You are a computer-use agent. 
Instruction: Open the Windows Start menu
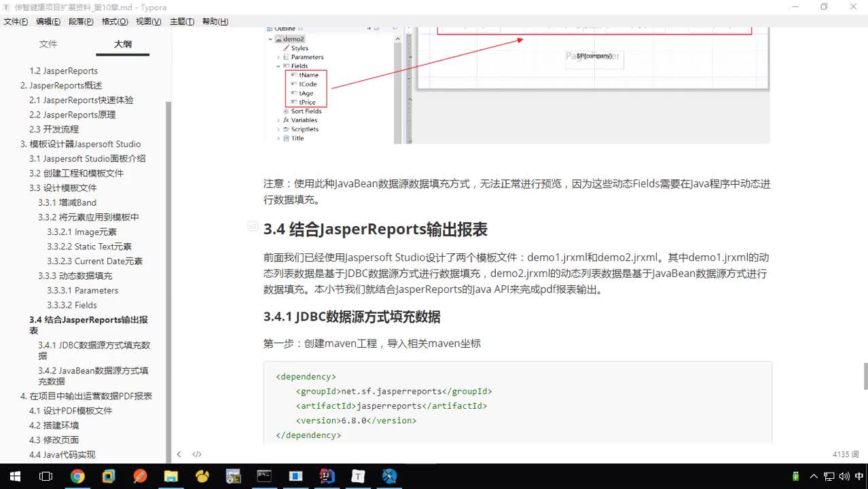coord(15,476)
